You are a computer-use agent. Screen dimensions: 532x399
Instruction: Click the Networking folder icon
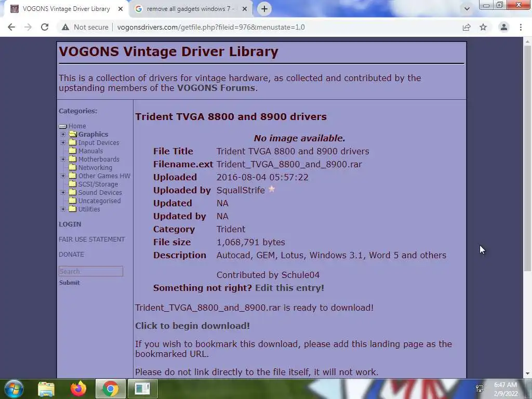pyautogui.click(x=73, y=167)
